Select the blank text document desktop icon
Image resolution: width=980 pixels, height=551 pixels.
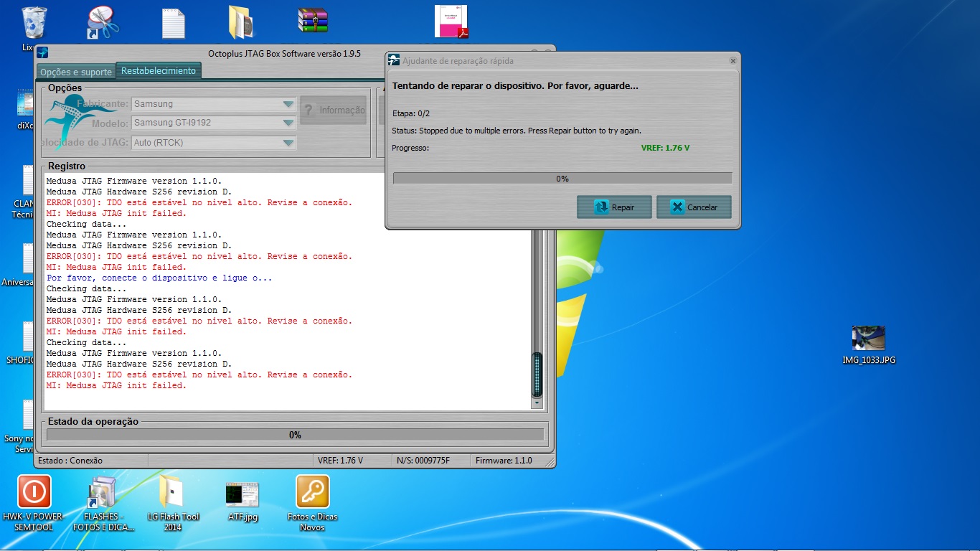174,23
